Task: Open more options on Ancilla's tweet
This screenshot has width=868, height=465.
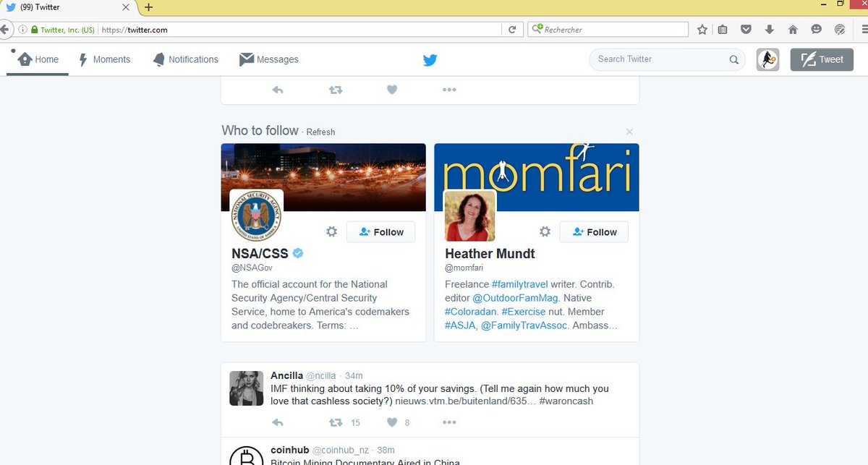Action: click(x=449, y=422)
